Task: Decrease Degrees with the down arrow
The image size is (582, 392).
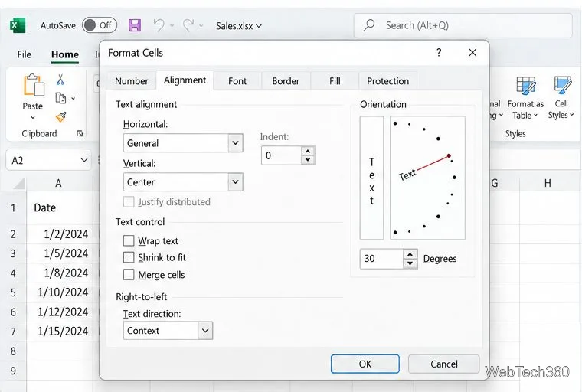Action: point(410,263)
